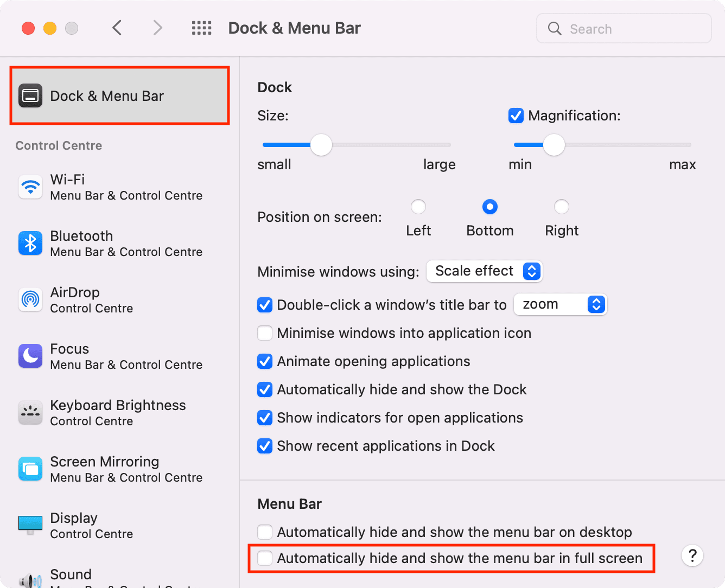Select Dock & Menu Bar sidebar item

(119, 96)
